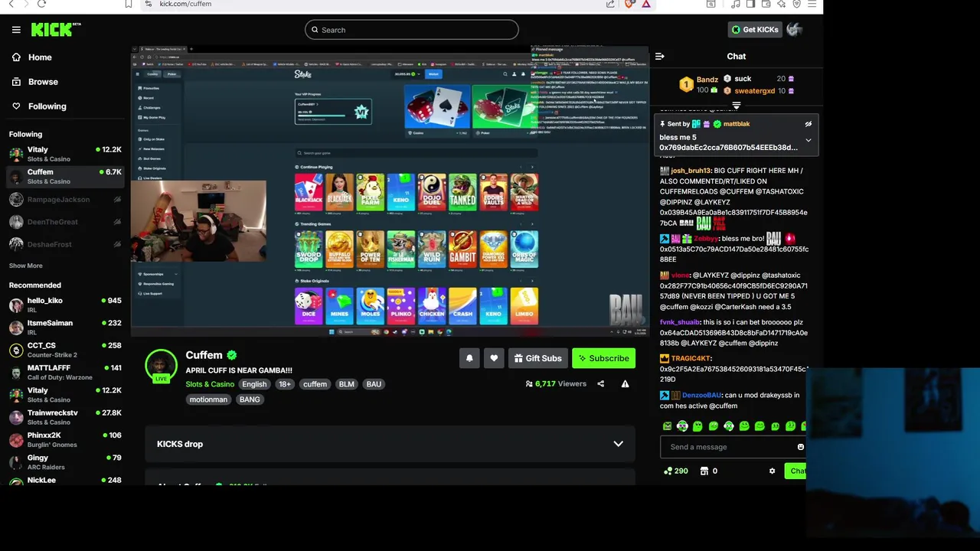This screenshot has width=980, height=551.
Task: Click username TRAGIC4KT in chat
Action: pos(691,358)
